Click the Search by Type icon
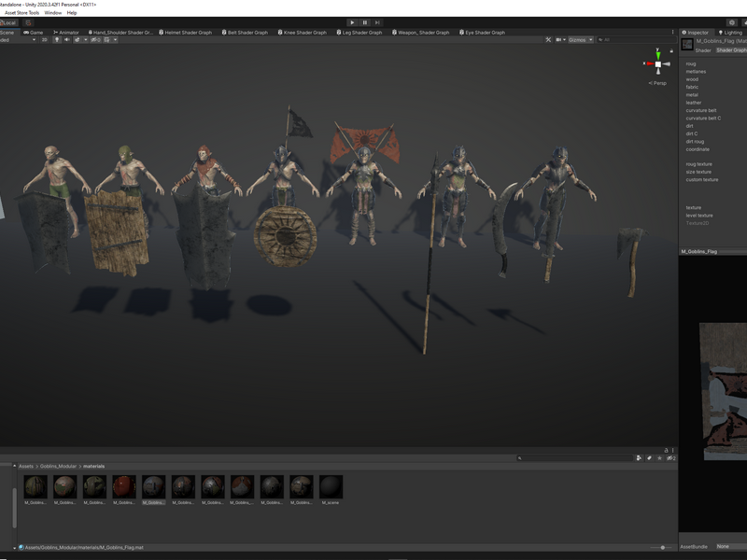Image resolution: width=747 pixels, height=560 pixels. tap(639, 458)
